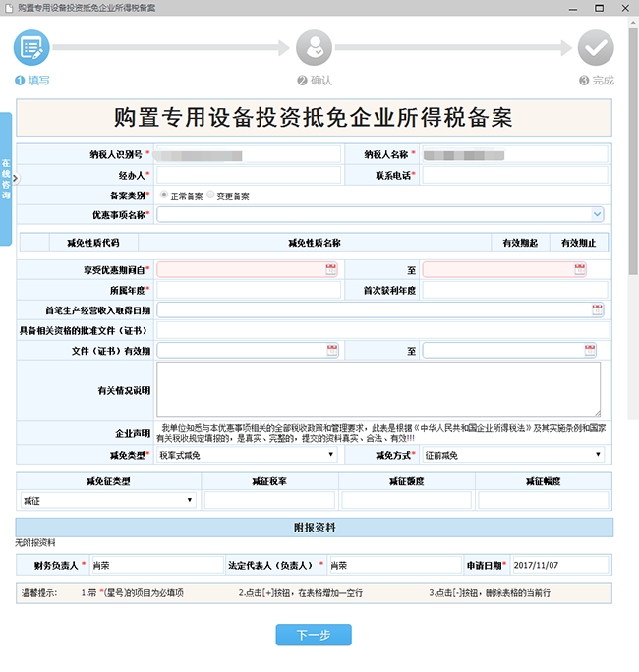Open calendar for 享受优惠期间 end date
This screenshot has width=639, height=672.
click(x=597, y=269)
